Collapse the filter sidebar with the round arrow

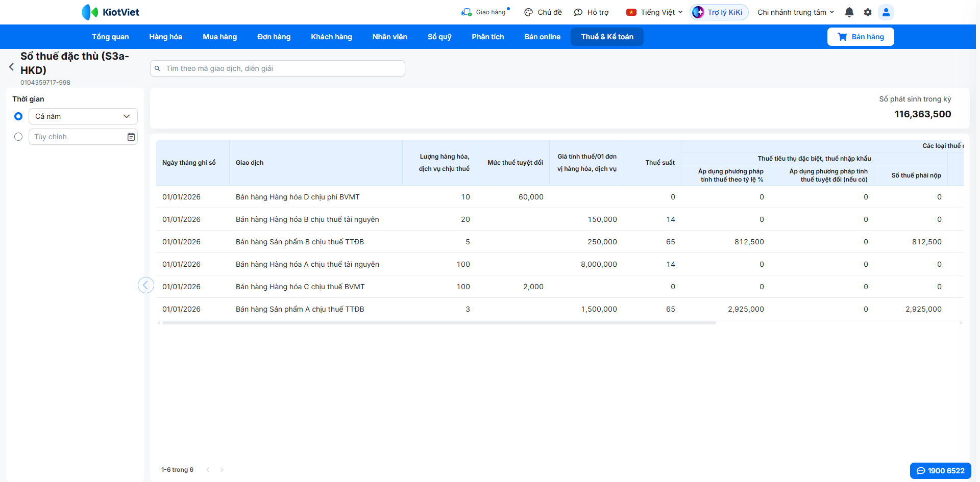coord(146,285)
